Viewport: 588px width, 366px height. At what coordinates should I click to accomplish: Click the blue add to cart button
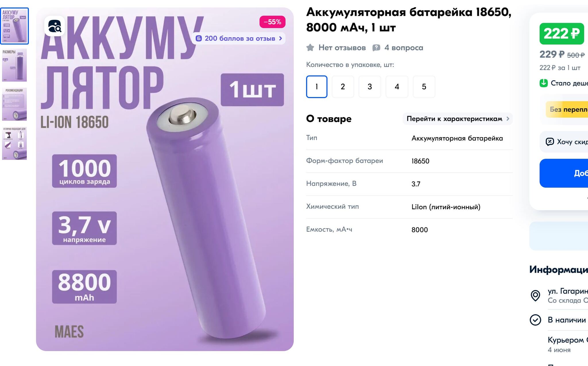564,173
